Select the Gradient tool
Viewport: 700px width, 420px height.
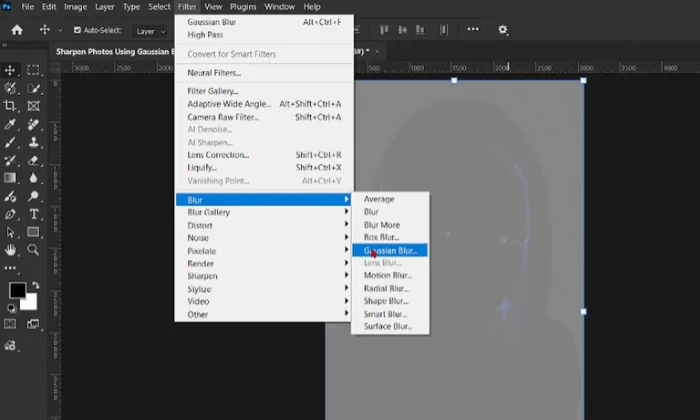click(x=9, y=178)
